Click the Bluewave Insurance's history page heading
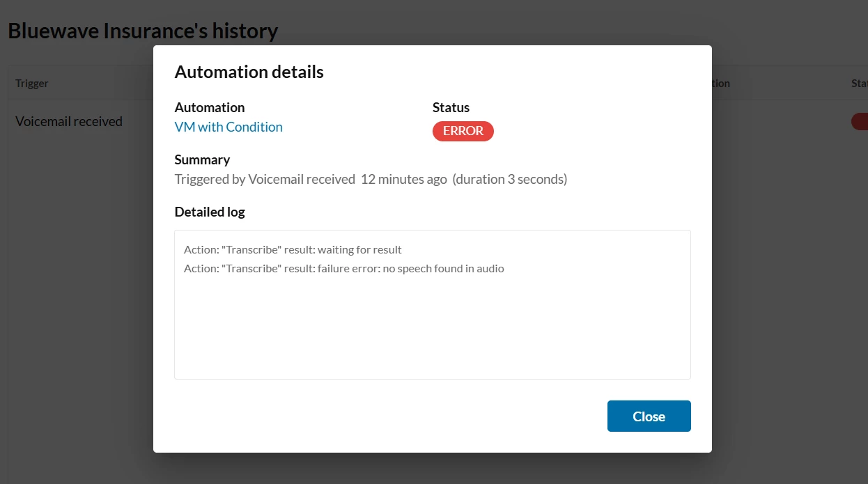This screenshot has height=484, width=868. click(143, 31)
